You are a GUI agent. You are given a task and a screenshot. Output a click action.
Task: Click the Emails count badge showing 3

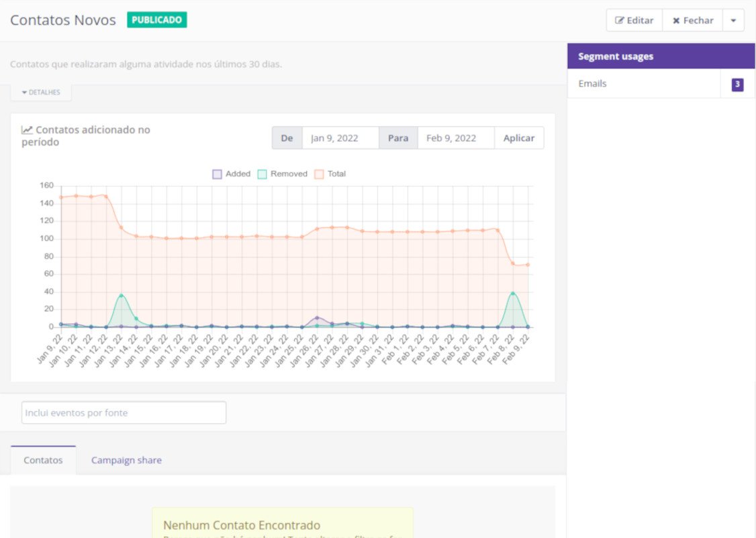coord(737,85)
